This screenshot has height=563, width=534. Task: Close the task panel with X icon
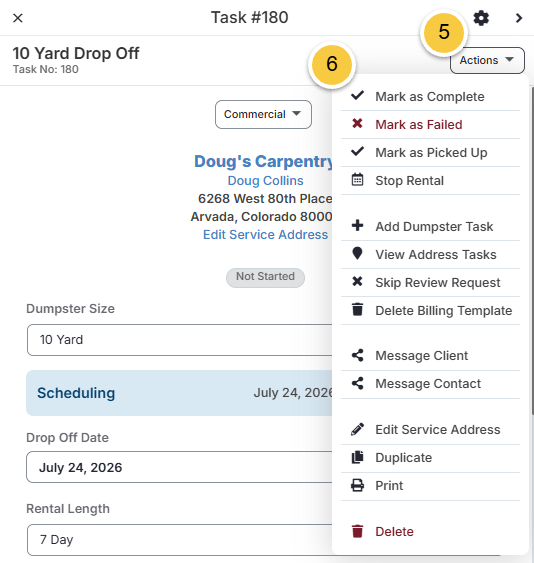tap(18, 18)
